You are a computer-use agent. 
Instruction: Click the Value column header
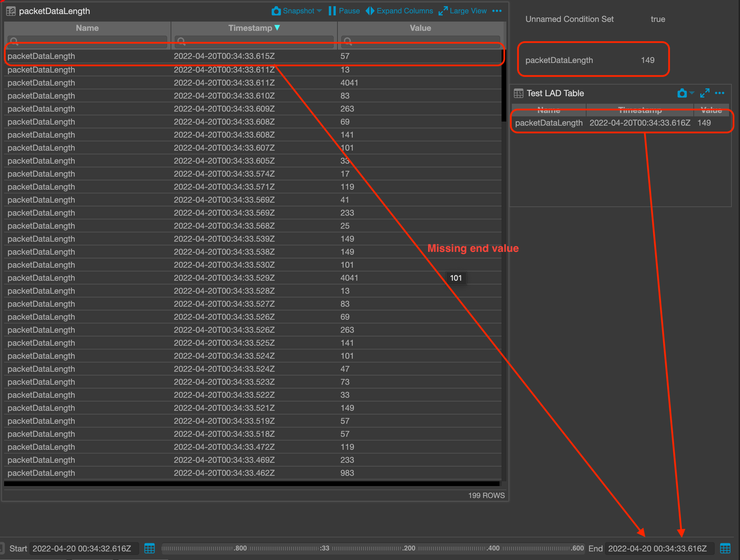click(420, 28)
